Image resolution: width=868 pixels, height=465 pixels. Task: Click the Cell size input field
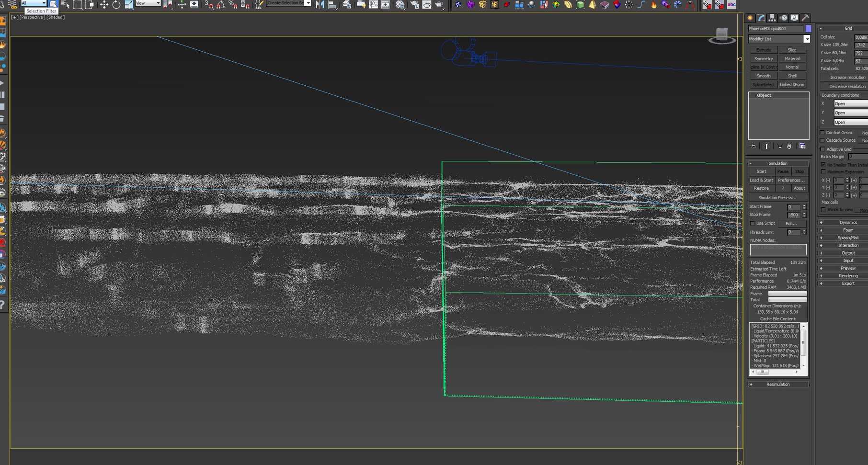[x=861, y=37]
